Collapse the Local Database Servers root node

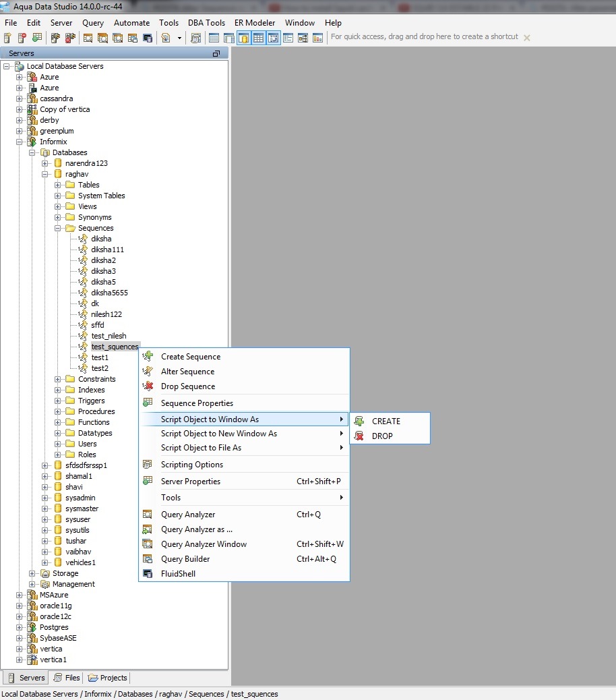[6, 67]
